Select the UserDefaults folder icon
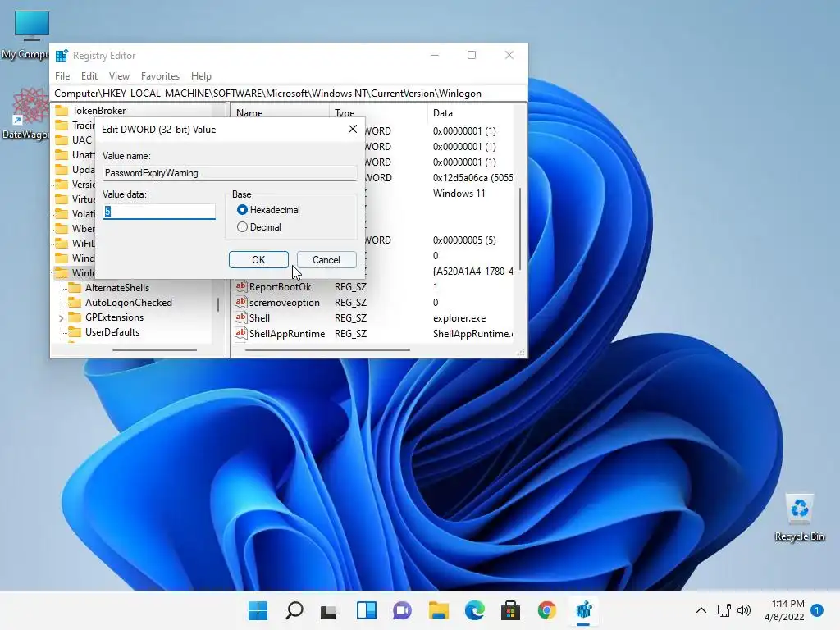This screenshot has width=840, height=630. 75,332
